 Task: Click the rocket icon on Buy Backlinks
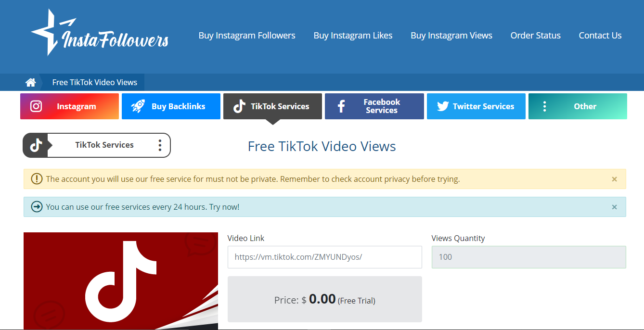(138, 106)
